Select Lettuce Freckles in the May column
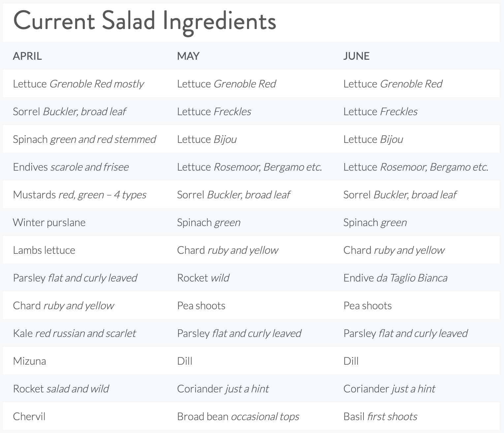The height and width of the screenshot is (433, 504). 214,112
